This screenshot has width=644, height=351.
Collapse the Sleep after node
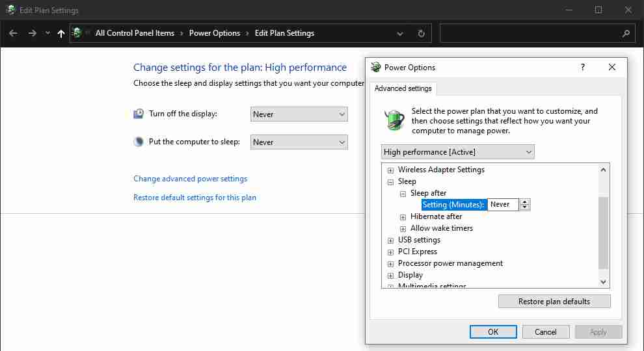pos(403,194)
